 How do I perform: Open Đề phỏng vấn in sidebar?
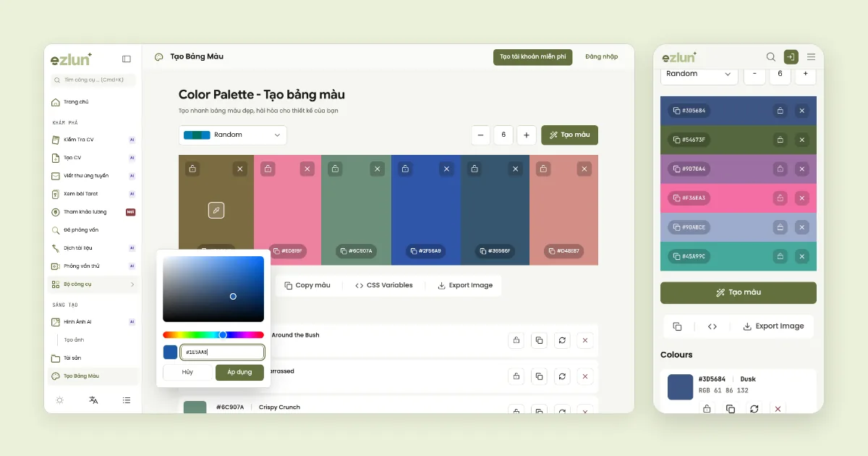tap(92, 230)
